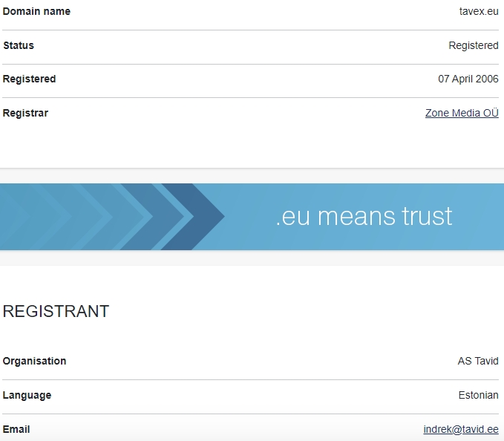Click the '.eu means trust' banner text
504x441 pixels.
point(364,216)
